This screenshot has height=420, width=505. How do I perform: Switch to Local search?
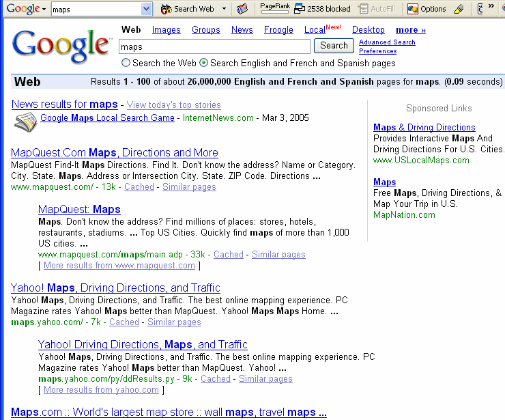coord(315,29)
